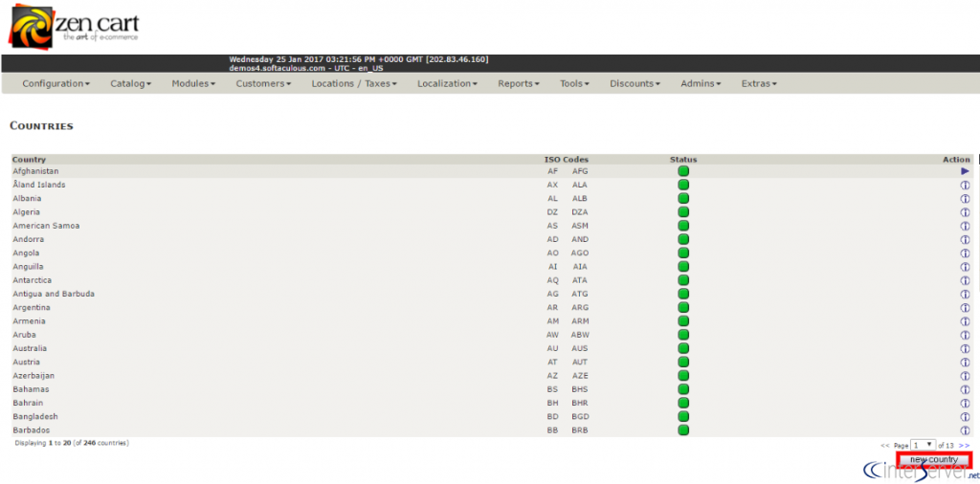
Task: Open the Localization dropdown menu
Action: [448, 83]
